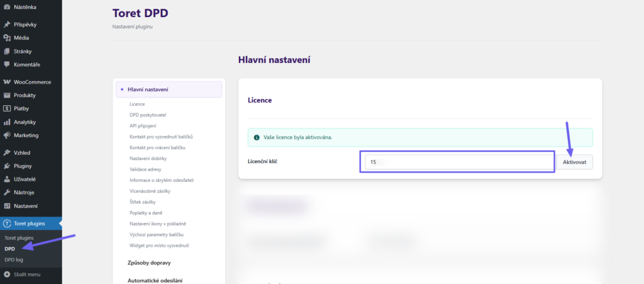
Task: Open Informace o skrytém odesílateli
Action: [162, 180]
